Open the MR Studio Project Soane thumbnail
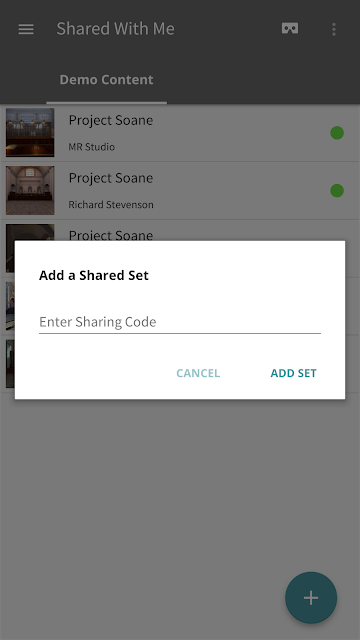 point(30,133)
